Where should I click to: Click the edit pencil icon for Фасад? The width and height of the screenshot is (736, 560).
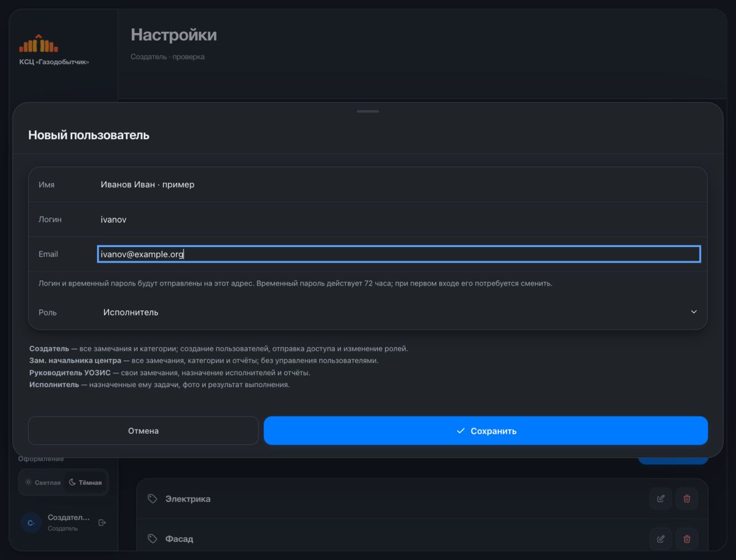click(x=661, y=539)
